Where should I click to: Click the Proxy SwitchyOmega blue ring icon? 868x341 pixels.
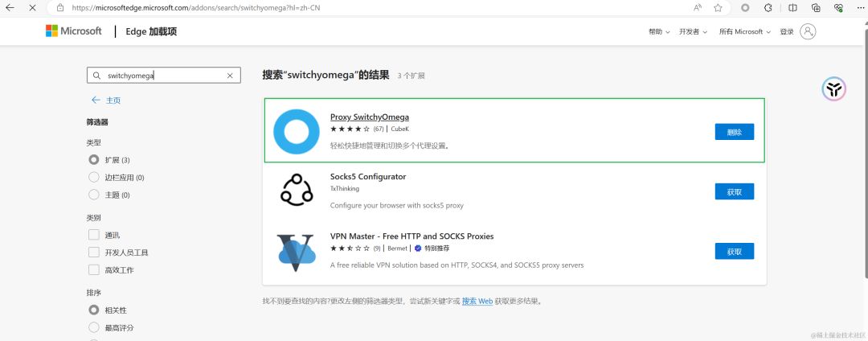click(x=296, y=131)
